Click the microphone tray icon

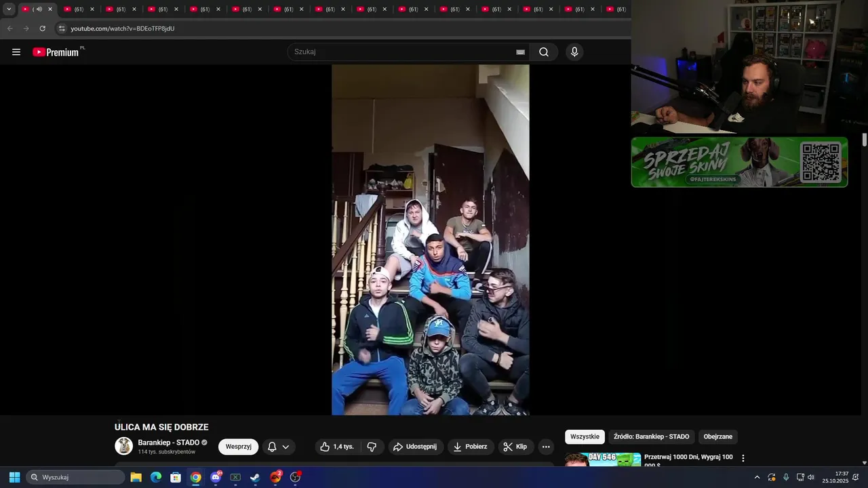point(786,477)
